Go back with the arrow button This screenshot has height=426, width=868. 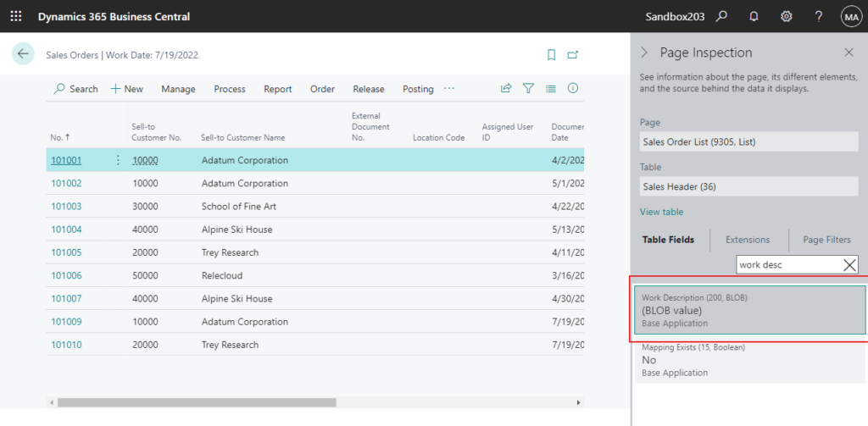pos(23,53)
